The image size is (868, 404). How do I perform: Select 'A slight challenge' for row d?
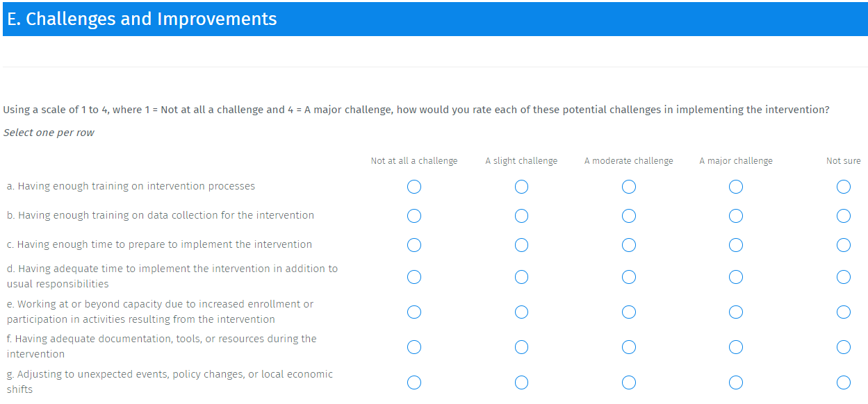tap(522, 277)
